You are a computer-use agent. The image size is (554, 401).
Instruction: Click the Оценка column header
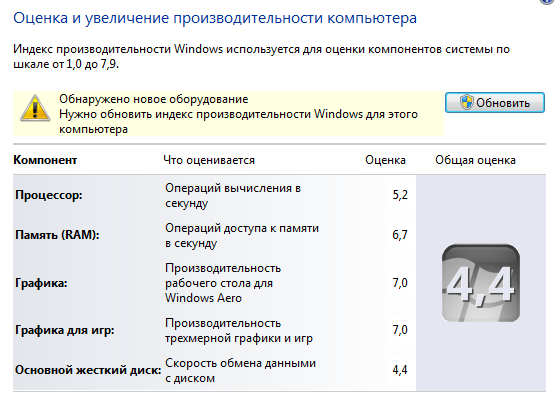pos(385,160)
